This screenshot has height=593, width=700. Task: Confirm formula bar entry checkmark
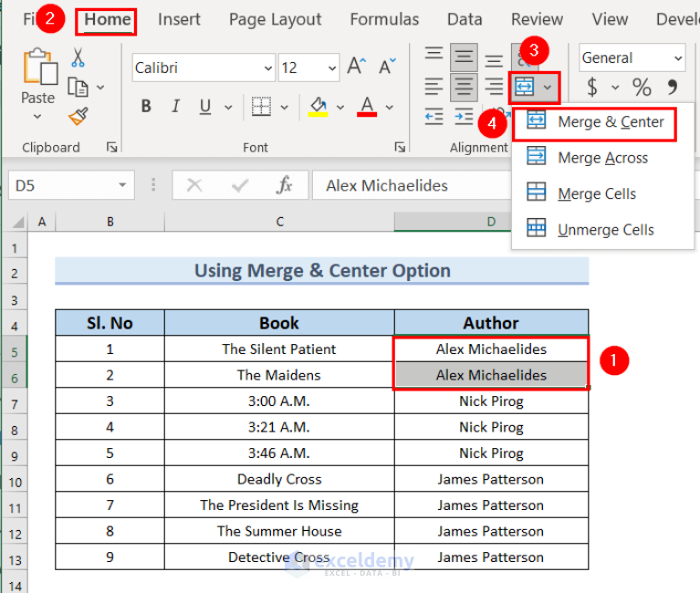(240, 185)
